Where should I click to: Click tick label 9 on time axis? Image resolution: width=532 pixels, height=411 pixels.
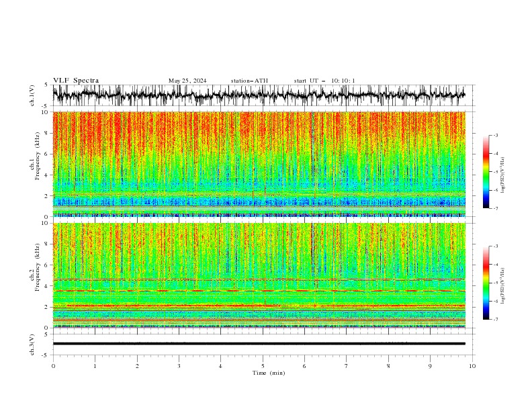coord(430,366)
